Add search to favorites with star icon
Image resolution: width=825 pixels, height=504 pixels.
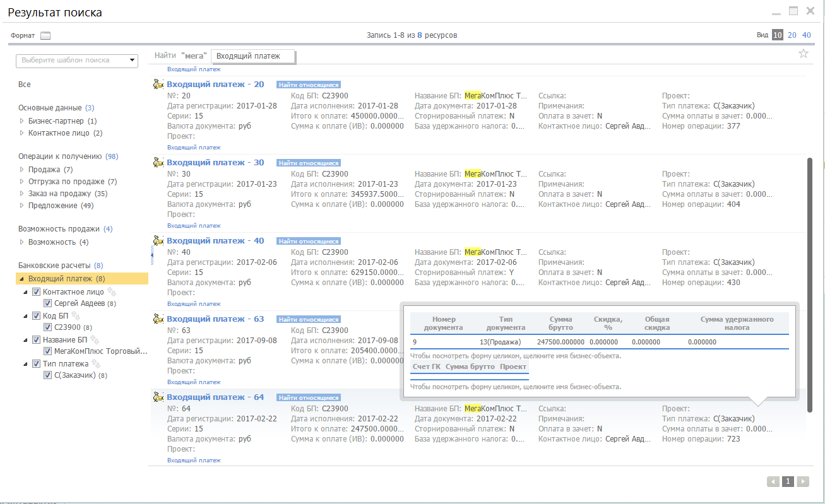point(804,54)
